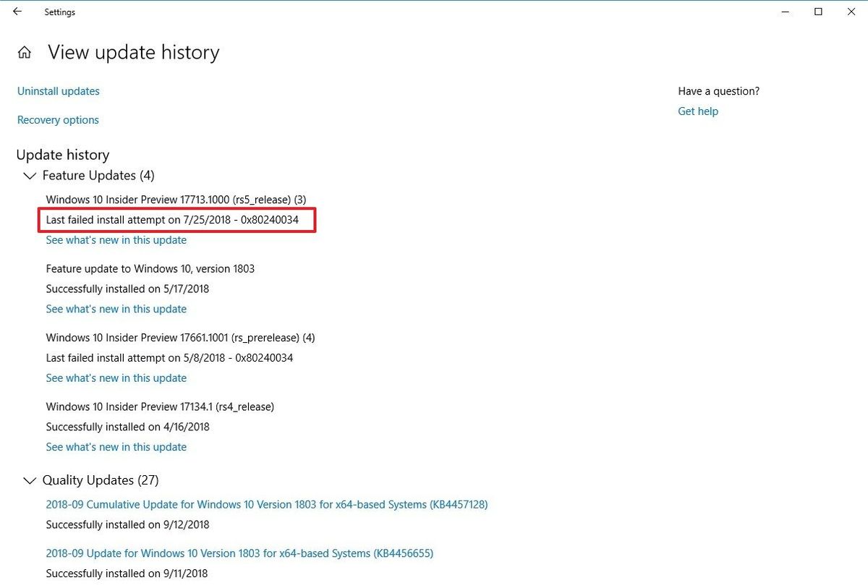The image size is (868, 588).
Task: Open the Uninstall updates link
Action: tap(59, 91)
